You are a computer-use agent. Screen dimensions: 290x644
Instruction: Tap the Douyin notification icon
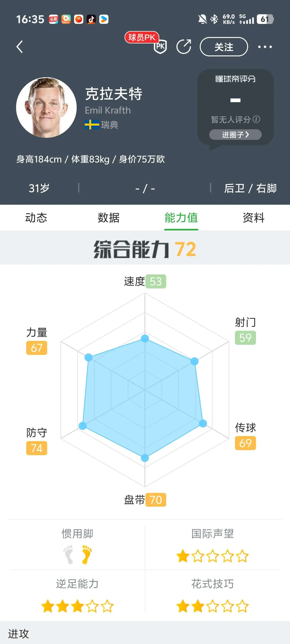click(x=91, y=19)
